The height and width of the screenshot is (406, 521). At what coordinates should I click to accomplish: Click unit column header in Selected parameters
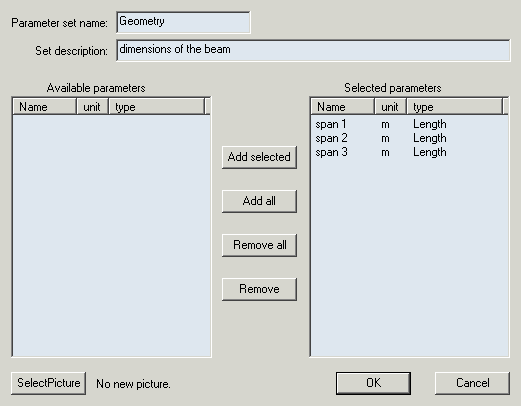390,107
